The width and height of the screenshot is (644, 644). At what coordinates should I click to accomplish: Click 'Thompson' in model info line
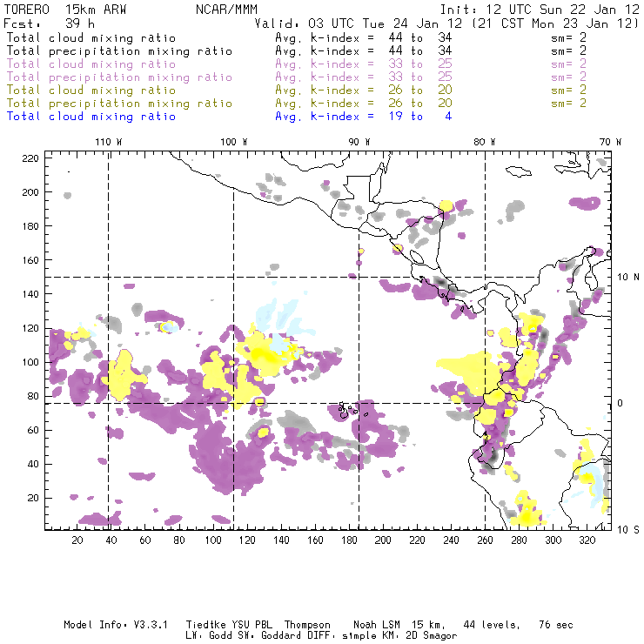coord(307,625)
